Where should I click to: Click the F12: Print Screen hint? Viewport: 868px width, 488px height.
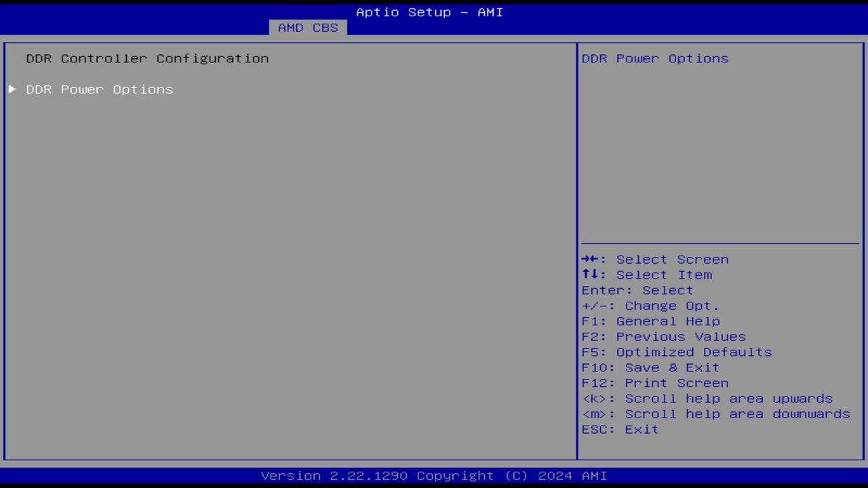[x=655, y=383]
